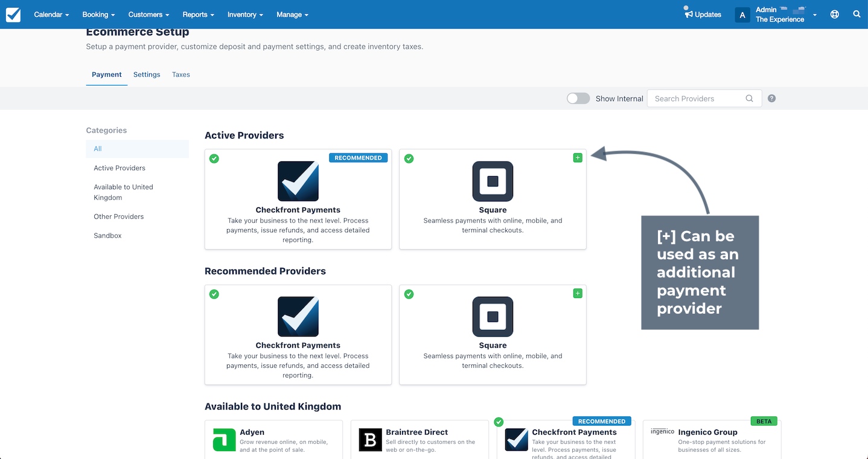Screen dimensions: 868x459
Task: Click green checkmark on Active Checkfront Payments card
Action: pyautogui.click(x=214, y=159)
